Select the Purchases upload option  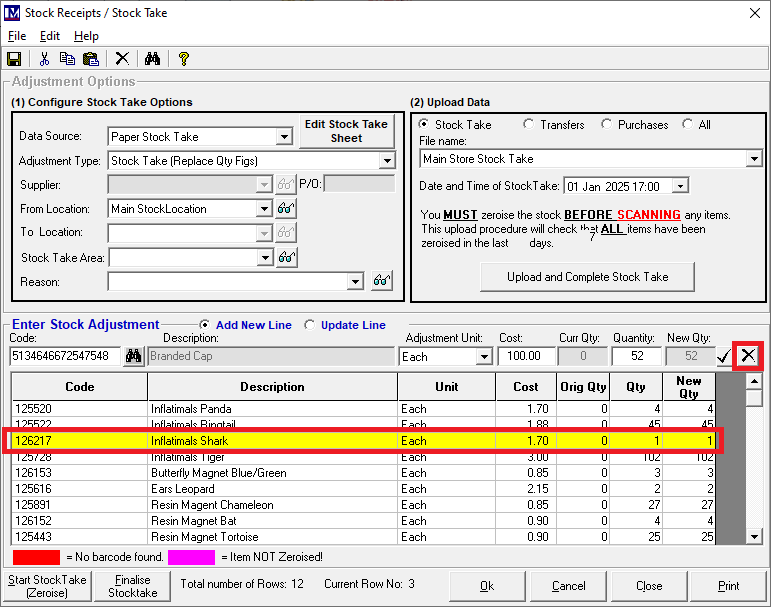click(607, 125)
